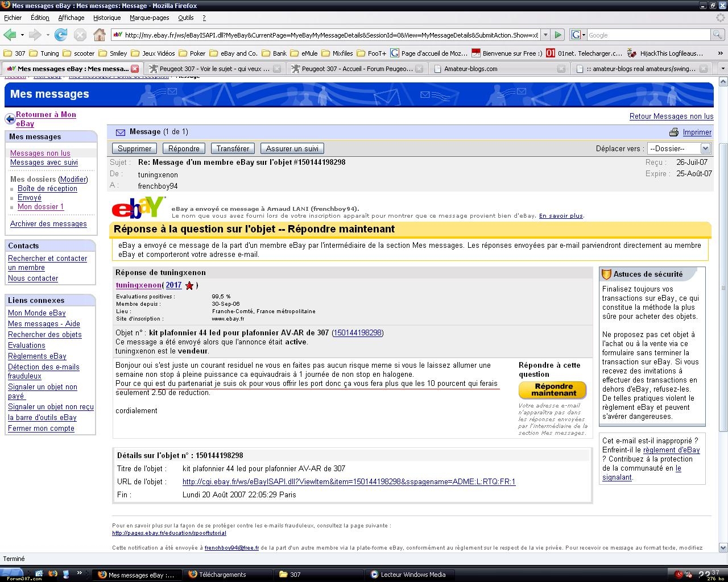Screen dimensions: 728x582
Task: Click the Assurer un suivi button
Action: [292, 148]
